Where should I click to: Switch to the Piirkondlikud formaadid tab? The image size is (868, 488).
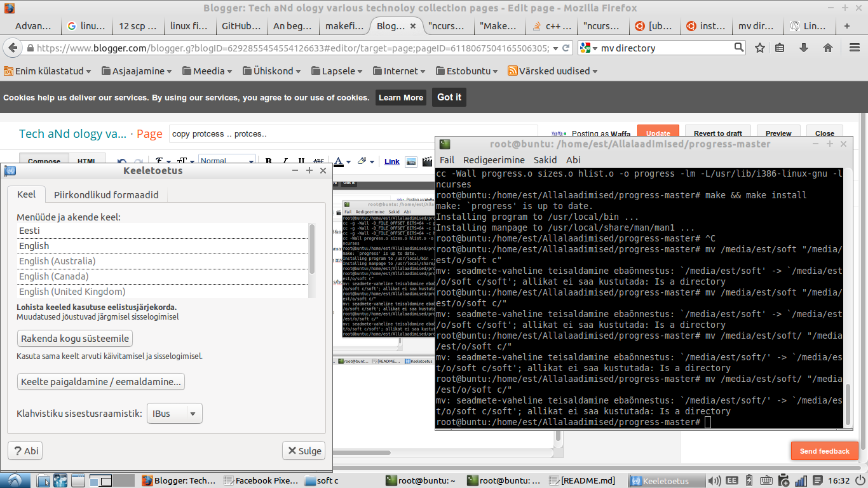[106, 194]
